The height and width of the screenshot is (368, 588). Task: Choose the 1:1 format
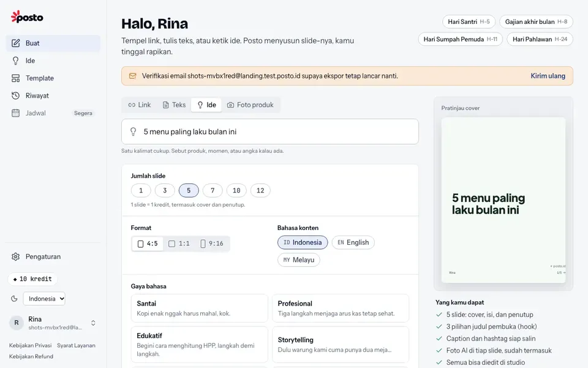[x=179, y=243]
